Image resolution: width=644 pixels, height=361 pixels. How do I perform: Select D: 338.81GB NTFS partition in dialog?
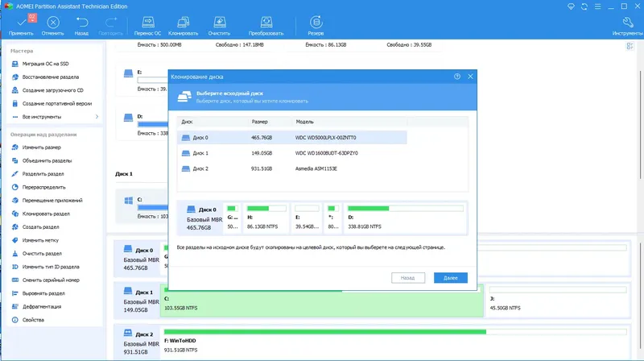tap(406, 218)
